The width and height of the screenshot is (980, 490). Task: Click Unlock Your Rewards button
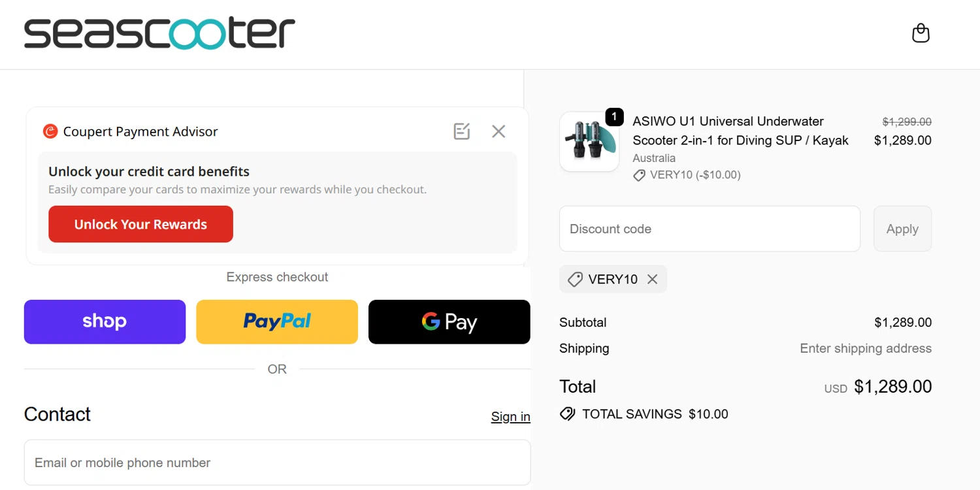[140, 224]
